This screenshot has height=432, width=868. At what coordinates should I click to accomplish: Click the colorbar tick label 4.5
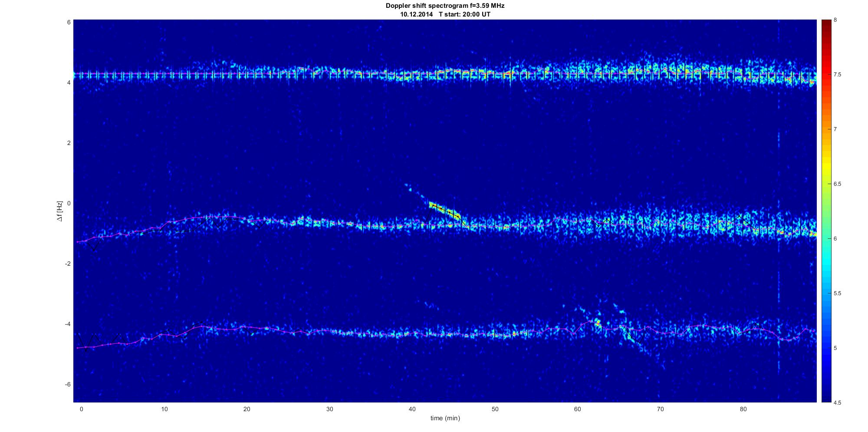click(x=837, y=402)
